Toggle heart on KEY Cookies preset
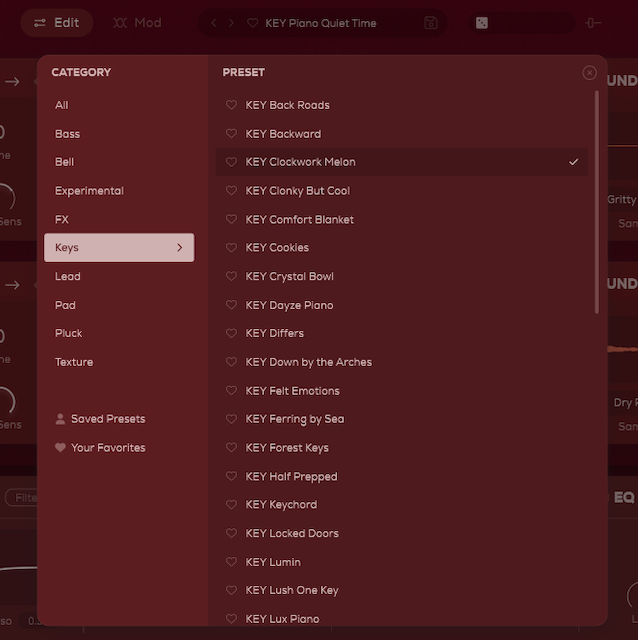This screenshot has height=640, width=638. 231,248
